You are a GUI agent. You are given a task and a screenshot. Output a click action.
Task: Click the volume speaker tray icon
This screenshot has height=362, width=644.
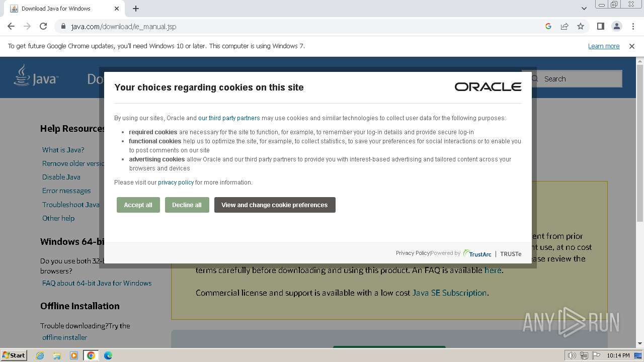point(572,355)
